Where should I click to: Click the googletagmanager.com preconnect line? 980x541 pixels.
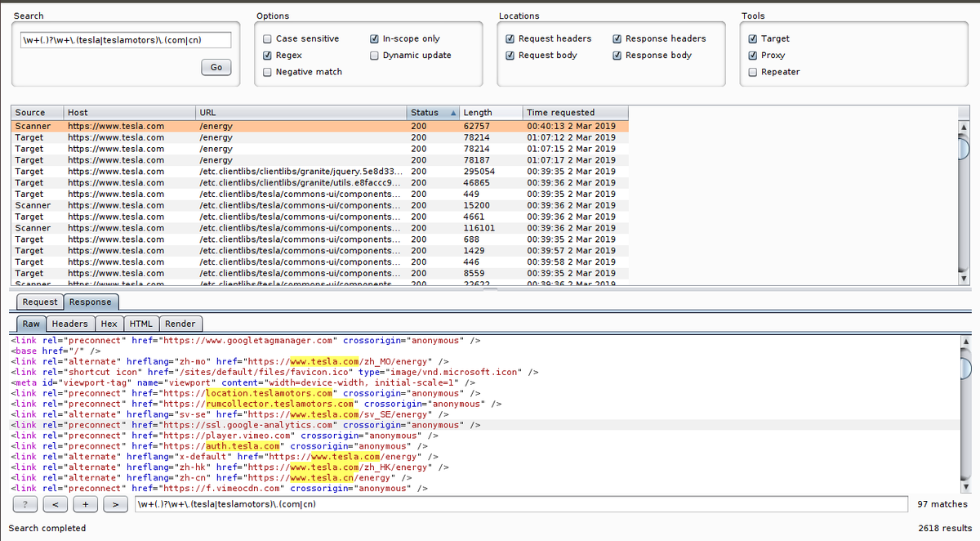point(245,340)
